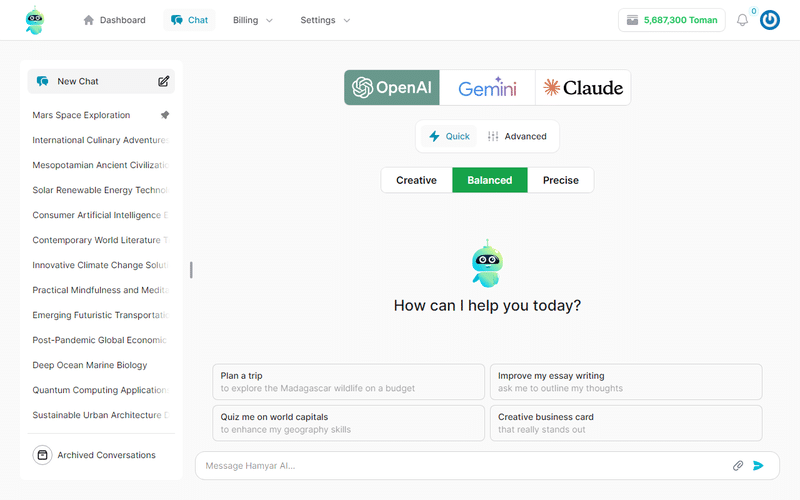Click the wallet icon beside balance
This screenshot has height=500, width=800.
click(x=632, y=20)
